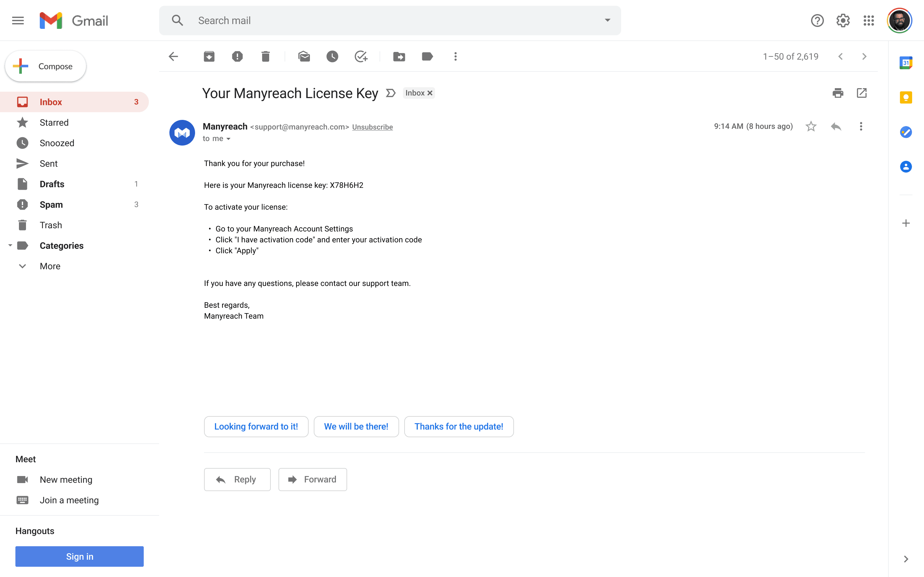Print the email with the printer icon
Viewport: 924px width, 577px height.
click(838, 93)
